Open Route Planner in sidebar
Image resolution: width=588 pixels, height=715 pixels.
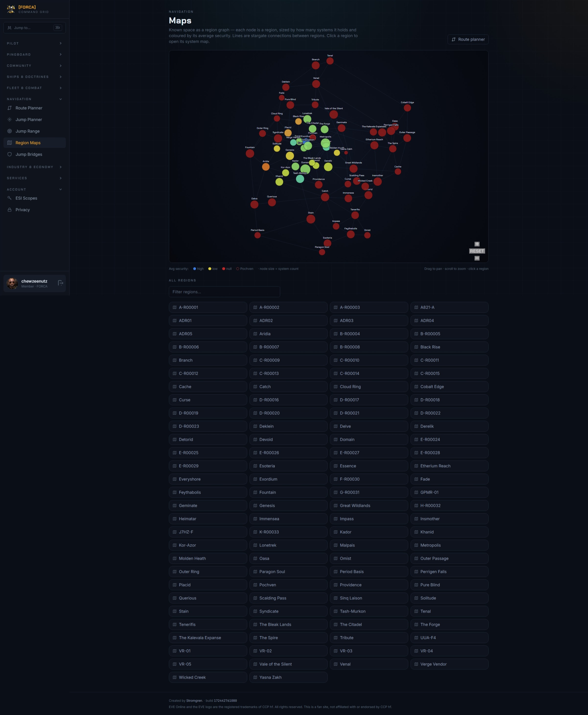[x=35, y=108]
